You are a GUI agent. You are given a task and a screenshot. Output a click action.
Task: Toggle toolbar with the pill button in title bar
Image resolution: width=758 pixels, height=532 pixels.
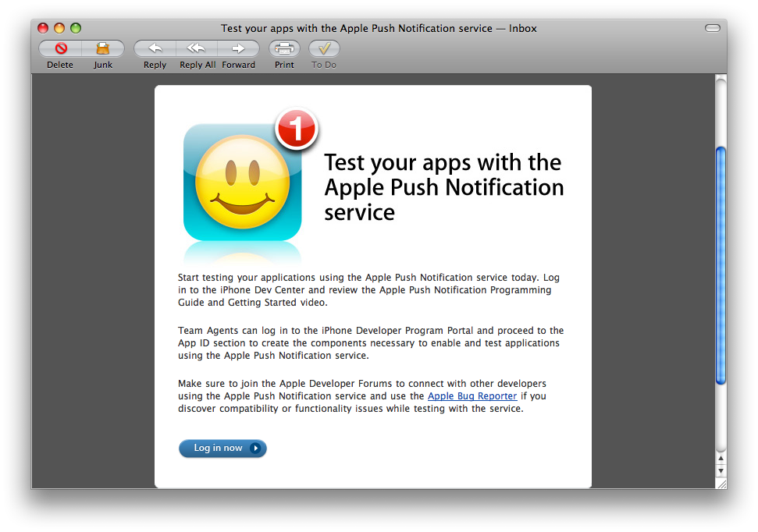click(x=713, y=28)
